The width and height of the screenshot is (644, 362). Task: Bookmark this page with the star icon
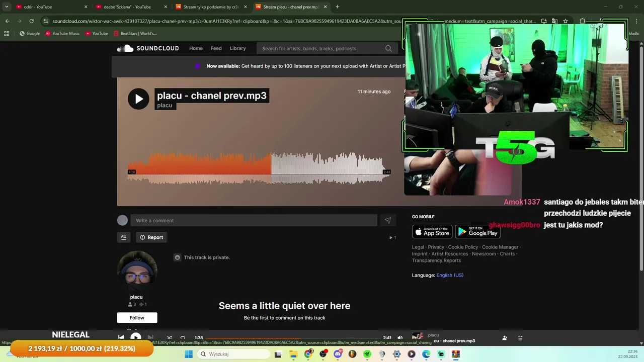pos(566,21)
